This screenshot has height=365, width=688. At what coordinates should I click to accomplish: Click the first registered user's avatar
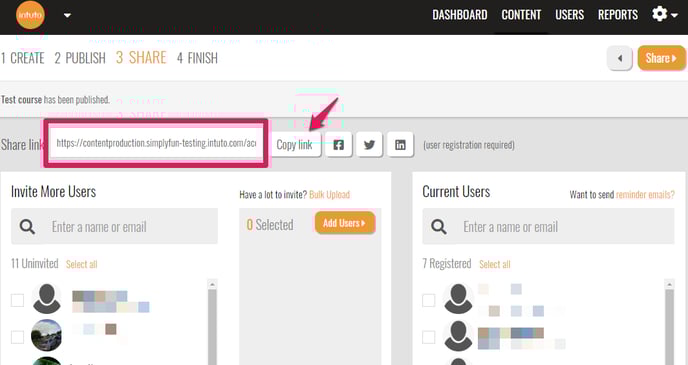(x=458, y=298)
